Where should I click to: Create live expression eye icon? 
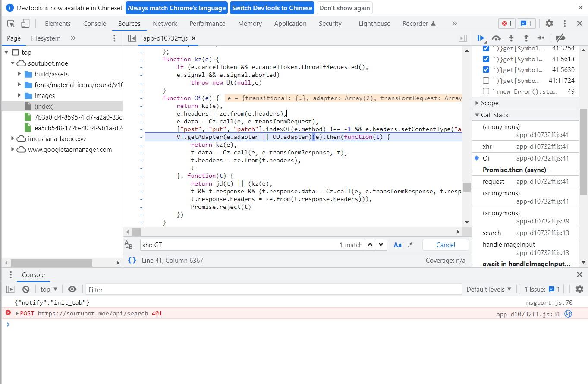[72, 290]
